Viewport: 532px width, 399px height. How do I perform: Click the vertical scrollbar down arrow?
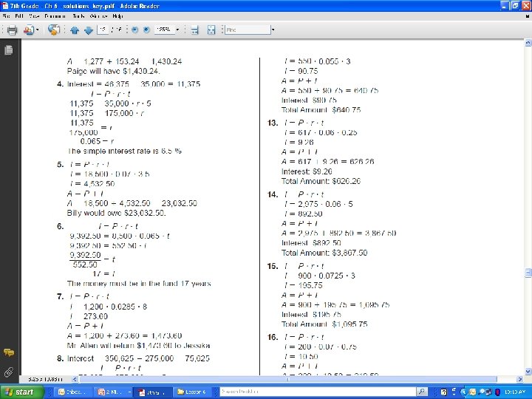528,372
